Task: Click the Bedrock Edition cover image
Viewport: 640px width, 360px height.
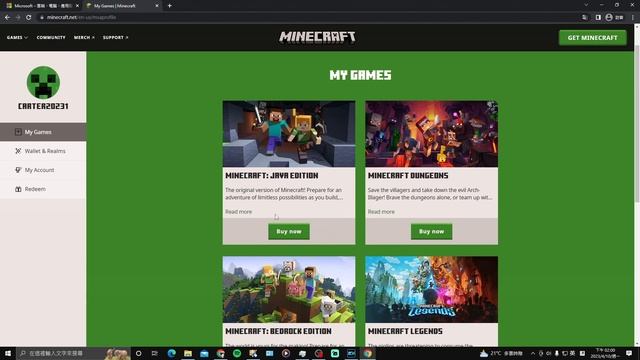Action: click(289, 289)
